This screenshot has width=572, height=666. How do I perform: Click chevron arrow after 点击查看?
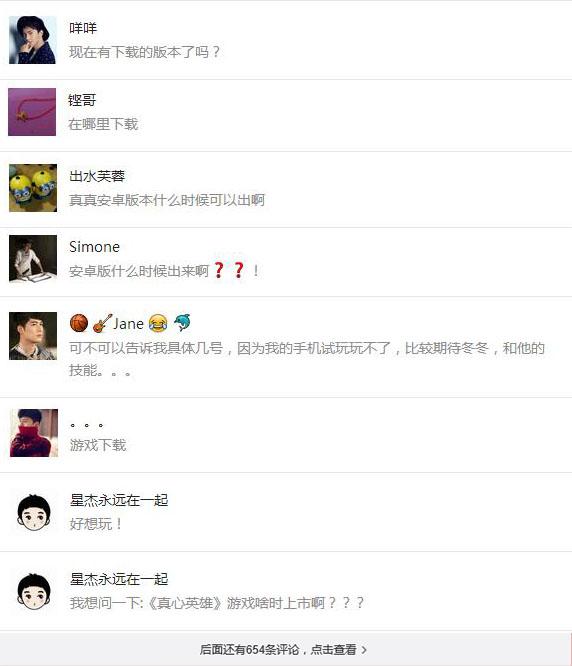pos(364,649)
